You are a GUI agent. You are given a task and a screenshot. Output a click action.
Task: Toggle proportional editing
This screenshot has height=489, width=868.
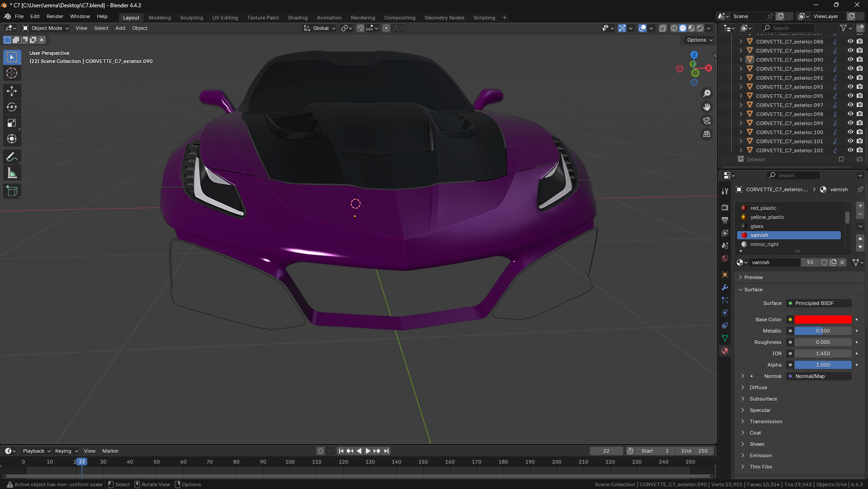(x=386, y=28)
